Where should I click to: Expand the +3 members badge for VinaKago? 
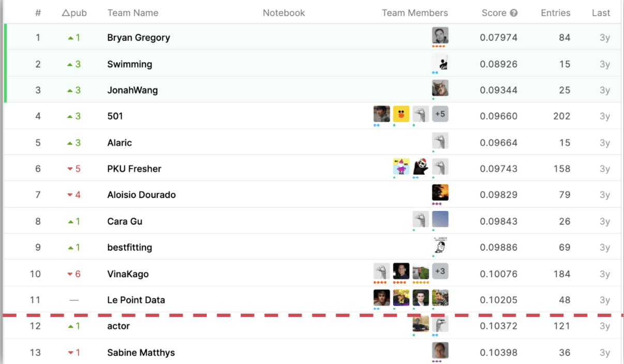tap(440, 271)
